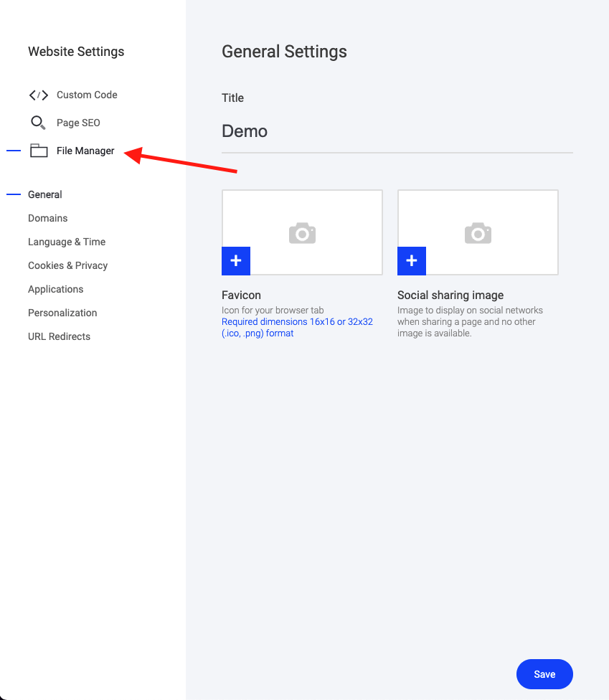Select File Manager in the settings sidebar

coord(85,151)
